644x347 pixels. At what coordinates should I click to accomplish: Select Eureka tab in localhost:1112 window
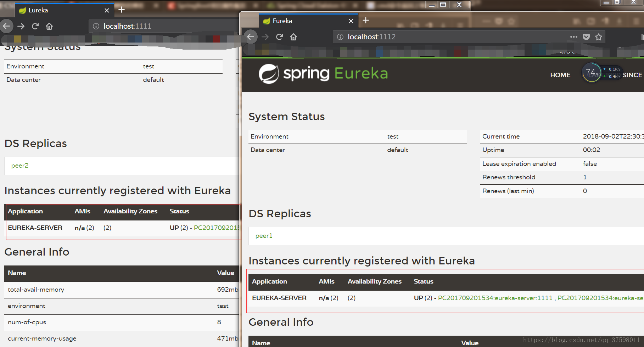click(x=308, y=21)
